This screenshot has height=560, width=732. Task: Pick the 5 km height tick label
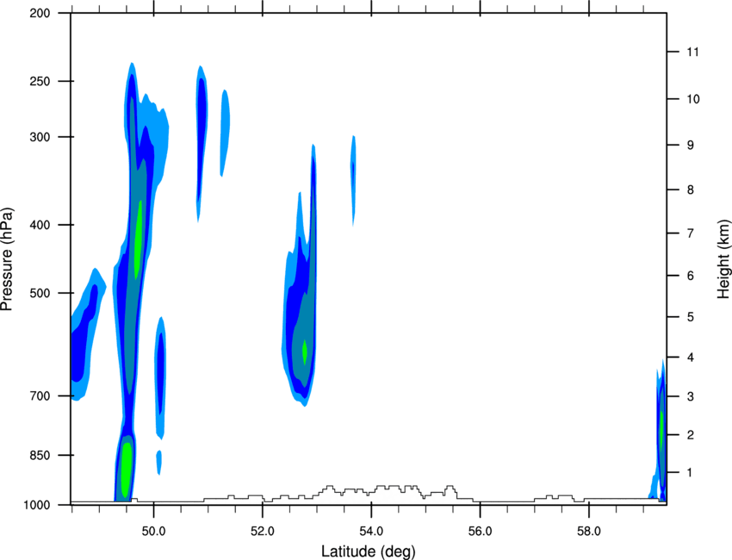[691, 317]
